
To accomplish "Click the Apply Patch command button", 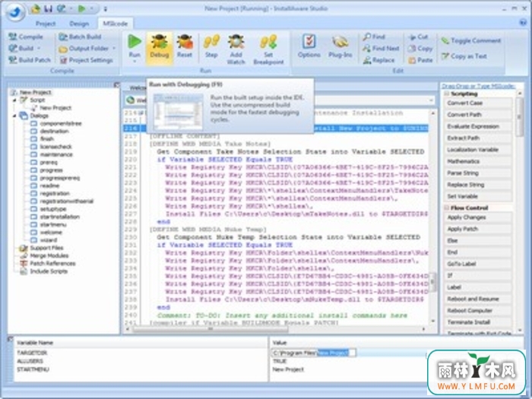I will [x=478, y=229].
